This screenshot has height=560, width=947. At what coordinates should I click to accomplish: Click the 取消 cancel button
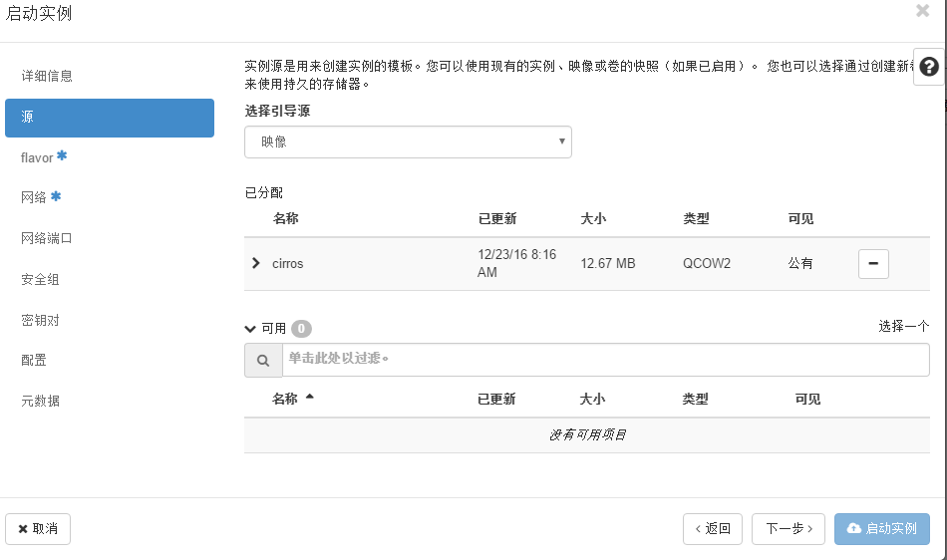pos(38,529)
